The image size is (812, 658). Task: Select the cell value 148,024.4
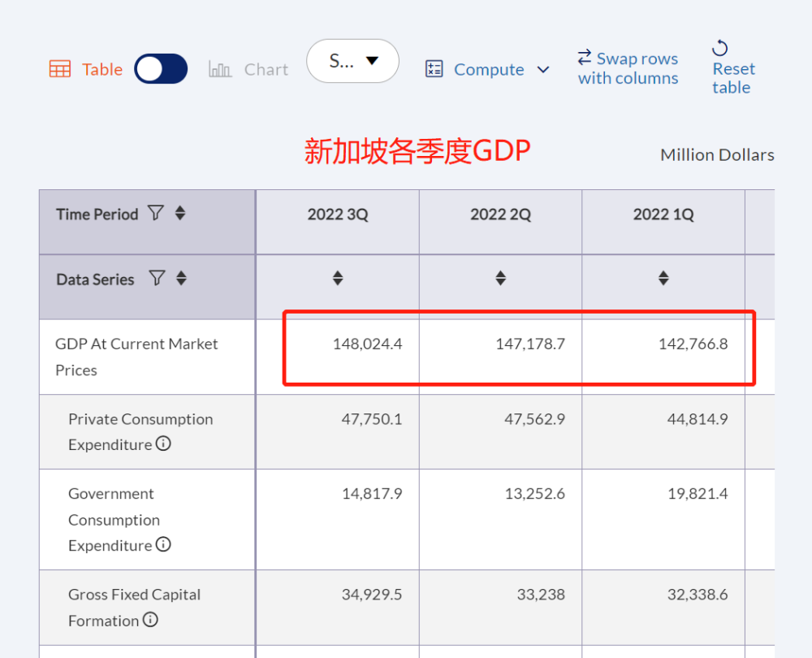click(367, 344)
